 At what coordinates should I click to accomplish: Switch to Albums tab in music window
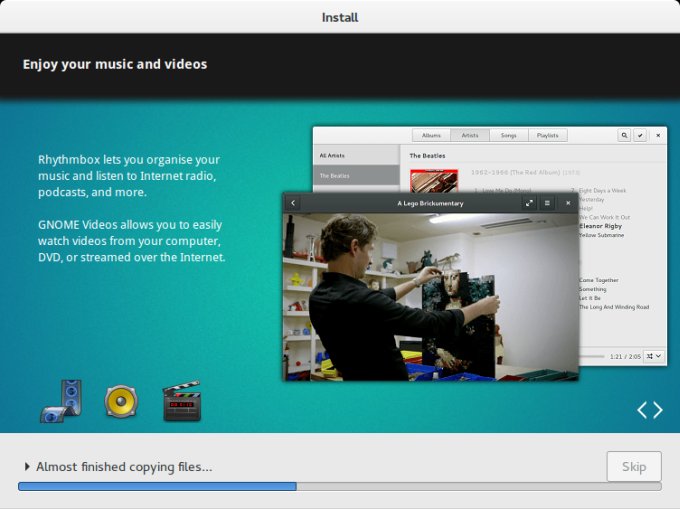(431, 135)
